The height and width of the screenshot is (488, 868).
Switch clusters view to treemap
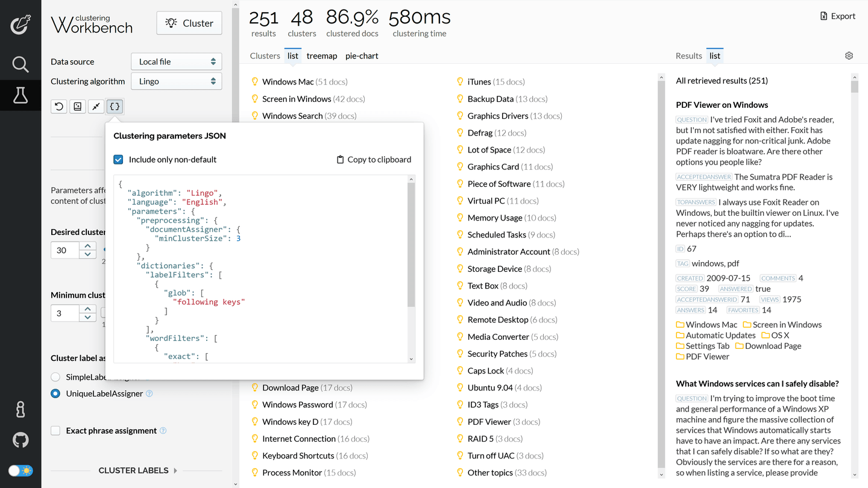coord(322,55)
